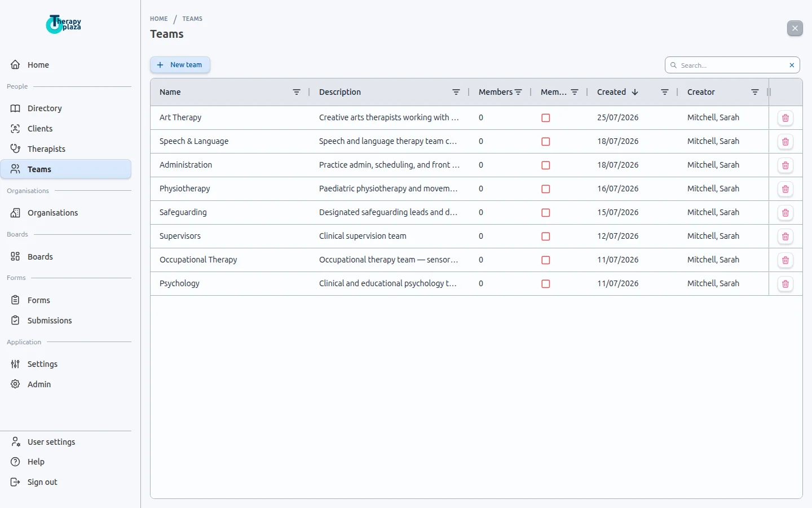Click HOME in the breadcrumb

coord(158,19)
